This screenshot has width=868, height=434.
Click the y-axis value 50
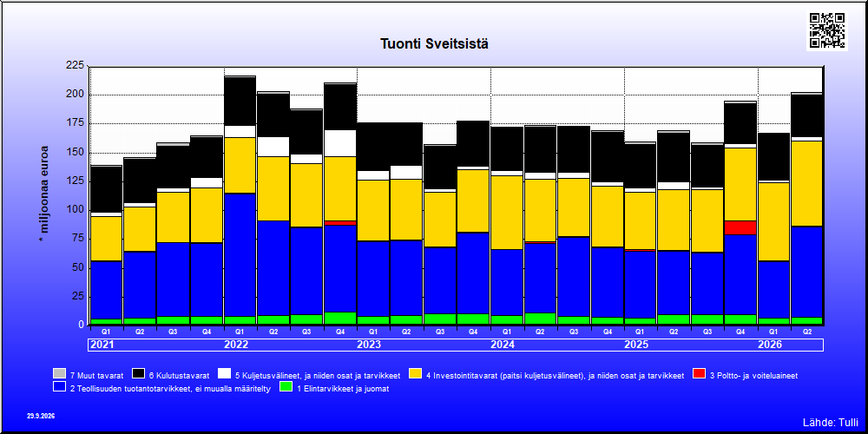(77, 267)
